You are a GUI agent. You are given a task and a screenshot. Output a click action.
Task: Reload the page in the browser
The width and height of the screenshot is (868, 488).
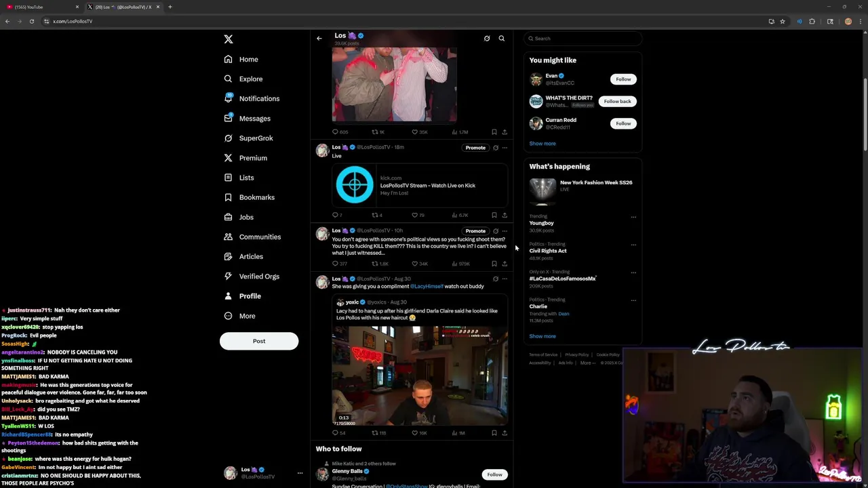pos(32,21)
